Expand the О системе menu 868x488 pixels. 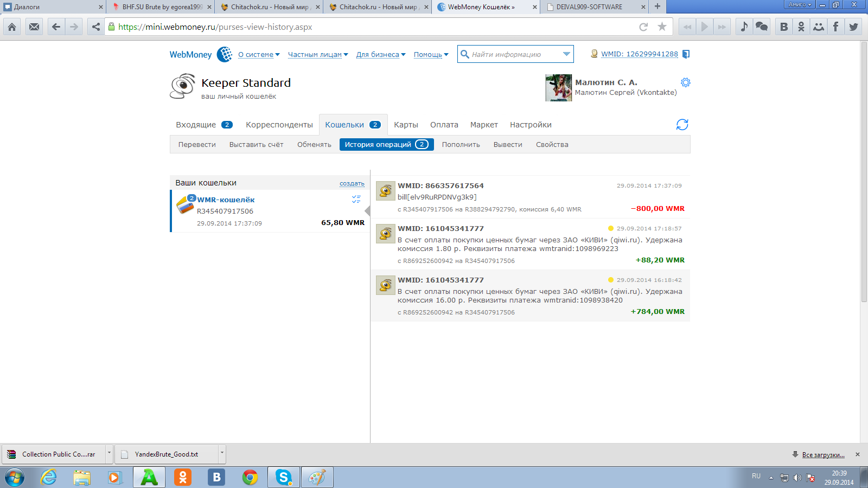coord(259,54)
